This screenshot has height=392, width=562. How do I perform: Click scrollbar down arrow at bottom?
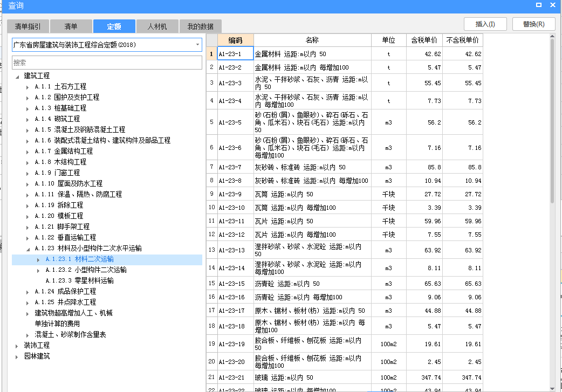click(x=552, y=389)
